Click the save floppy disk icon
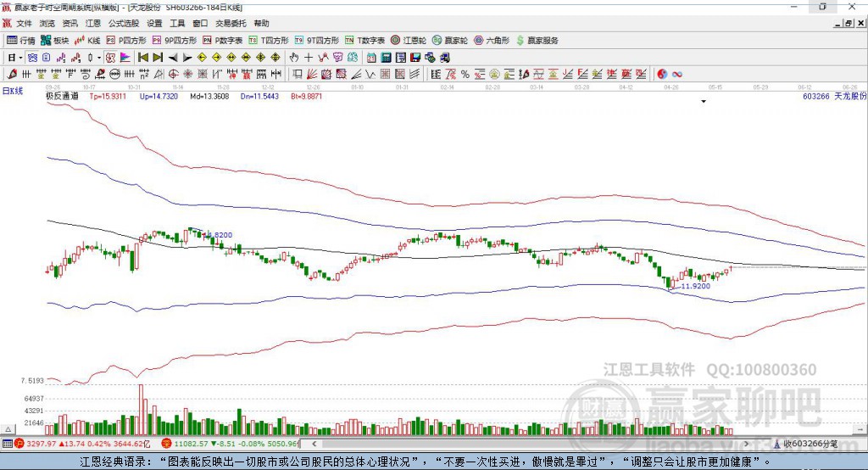The image size is (868, 470). coord(415,58)
